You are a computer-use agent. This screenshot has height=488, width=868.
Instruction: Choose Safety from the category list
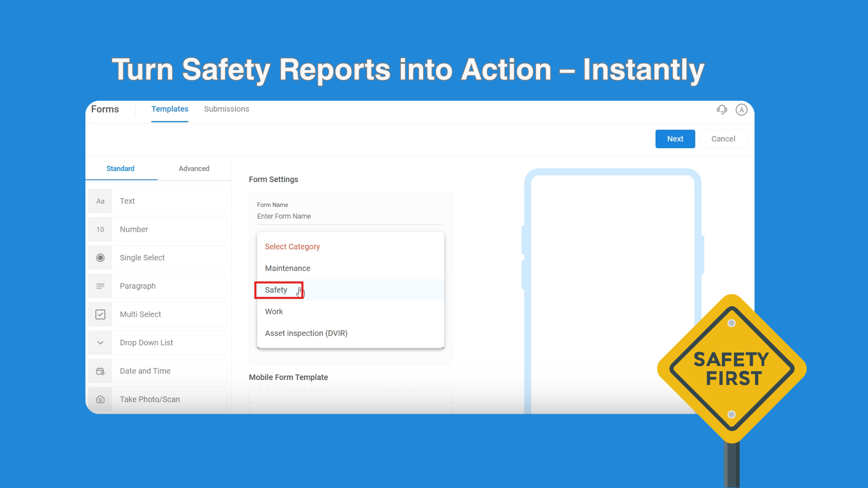pyautogui.click(x=276, y=290)
